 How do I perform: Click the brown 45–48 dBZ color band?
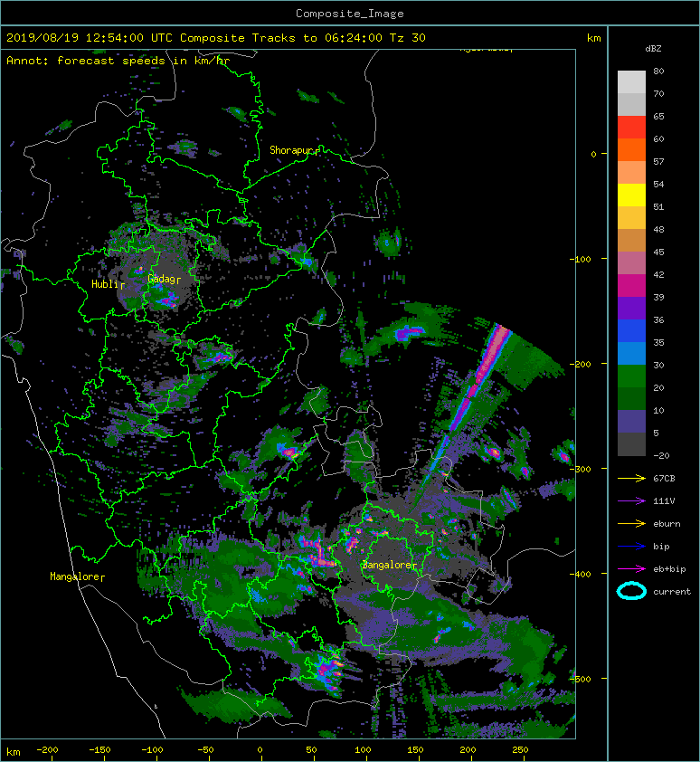click(x=631, y=241)
